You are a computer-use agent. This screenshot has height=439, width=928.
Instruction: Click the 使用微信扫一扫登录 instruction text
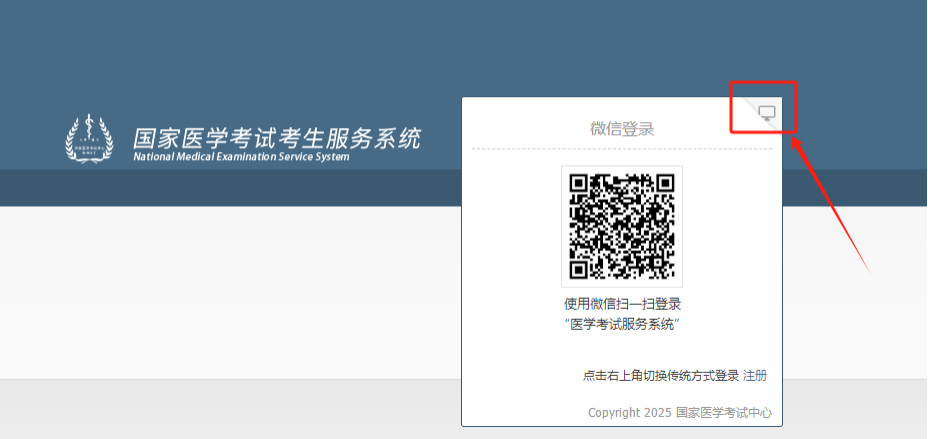[622, 304]
